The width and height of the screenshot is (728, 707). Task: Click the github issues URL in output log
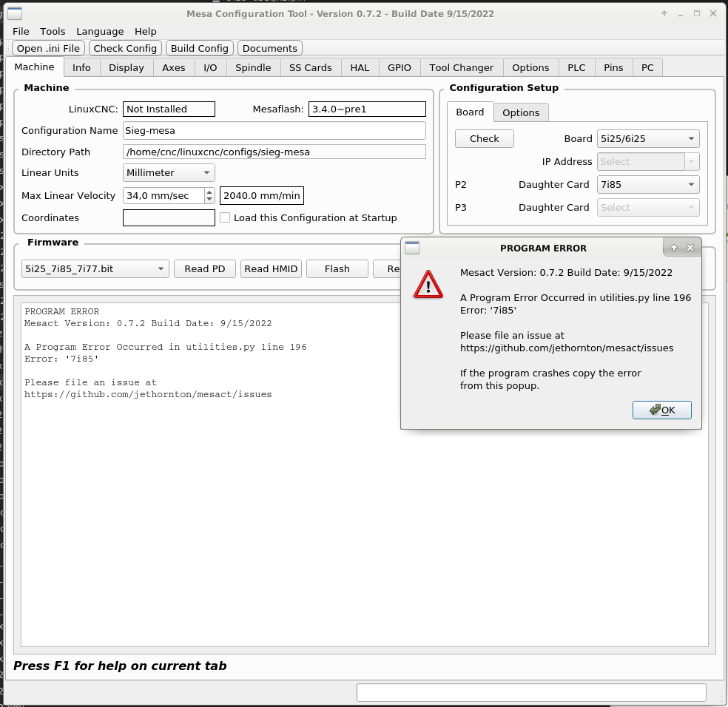point(148,395)
